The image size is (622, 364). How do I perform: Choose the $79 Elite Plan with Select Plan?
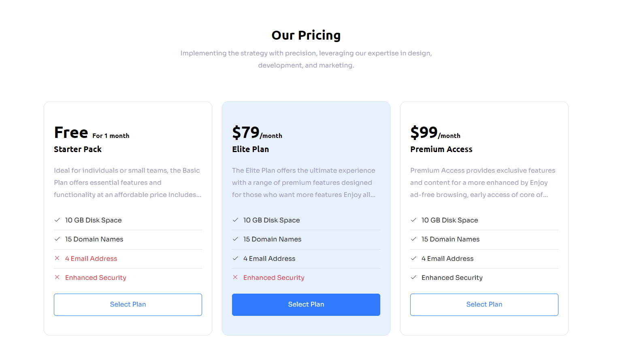coord(306,305)
